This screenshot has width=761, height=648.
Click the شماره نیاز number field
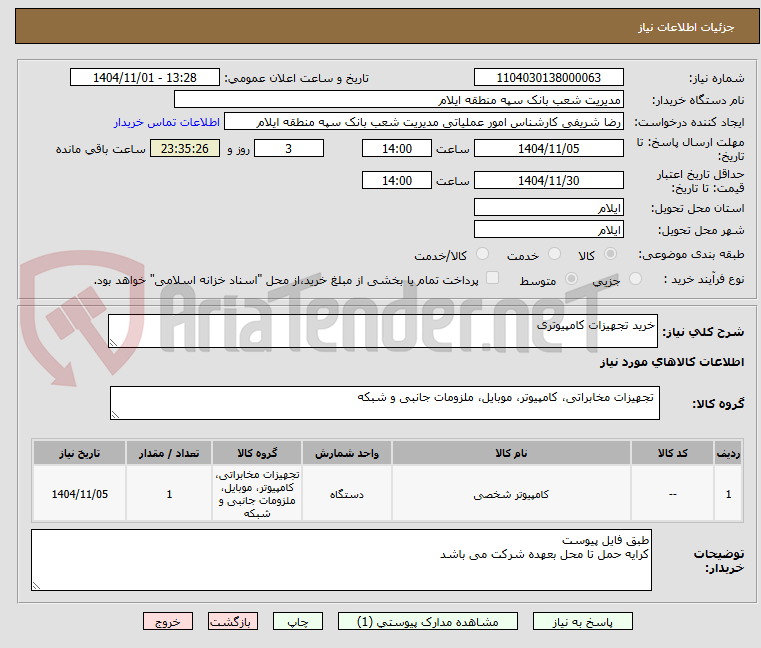point(548,78)
